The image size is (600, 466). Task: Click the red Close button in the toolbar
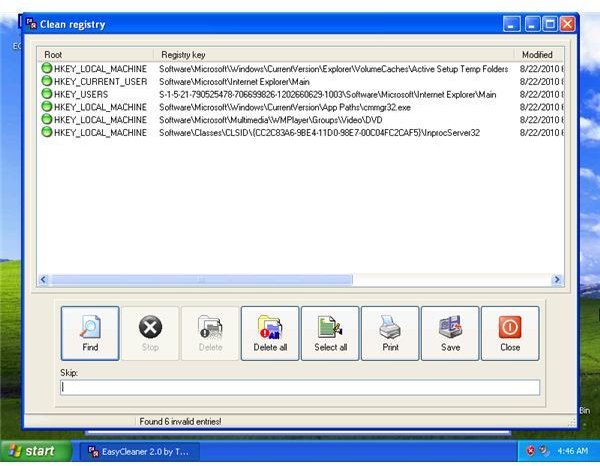[510, 333]
